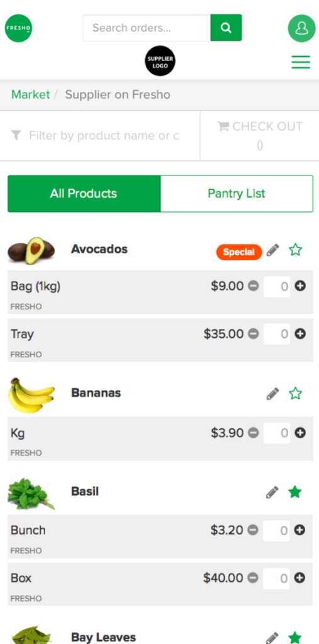Click the Special badge on Avocados

point(239,252)
